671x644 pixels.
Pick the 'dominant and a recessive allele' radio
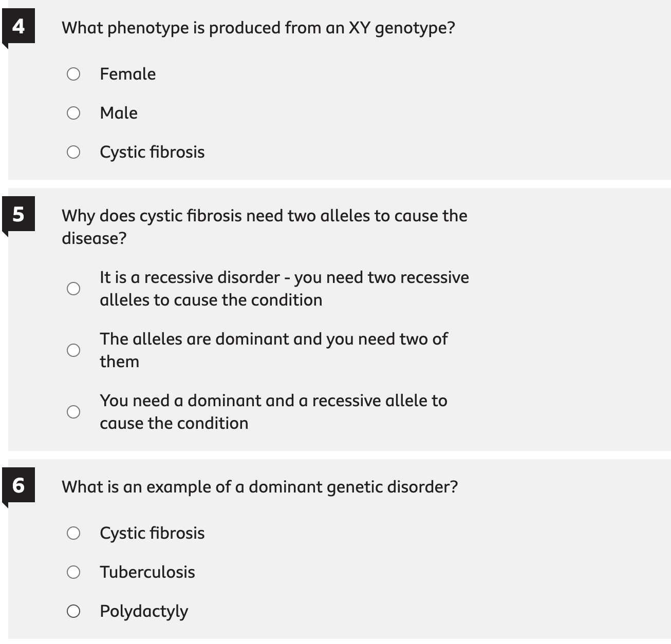coord(73,412)
